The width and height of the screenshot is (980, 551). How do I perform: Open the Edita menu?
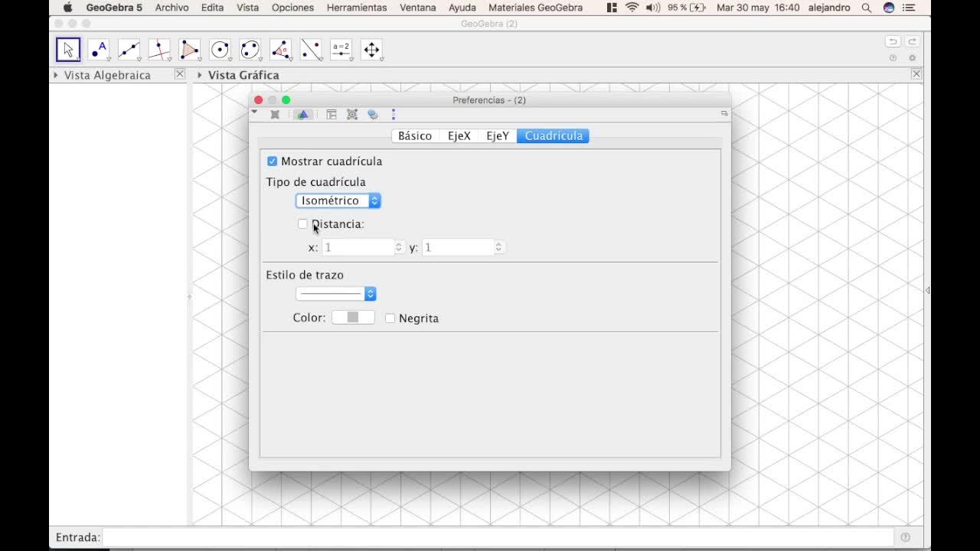[x=212, y=8]
